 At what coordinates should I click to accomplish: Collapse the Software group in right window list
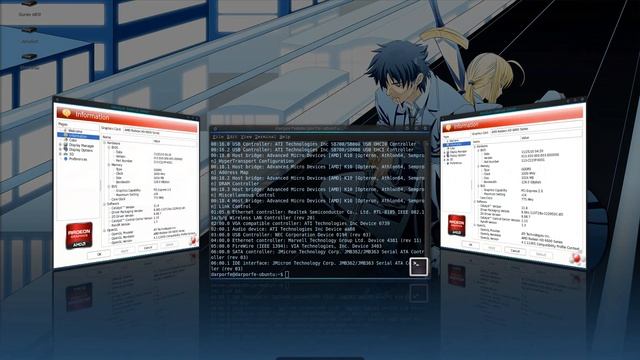pos(475,201)
